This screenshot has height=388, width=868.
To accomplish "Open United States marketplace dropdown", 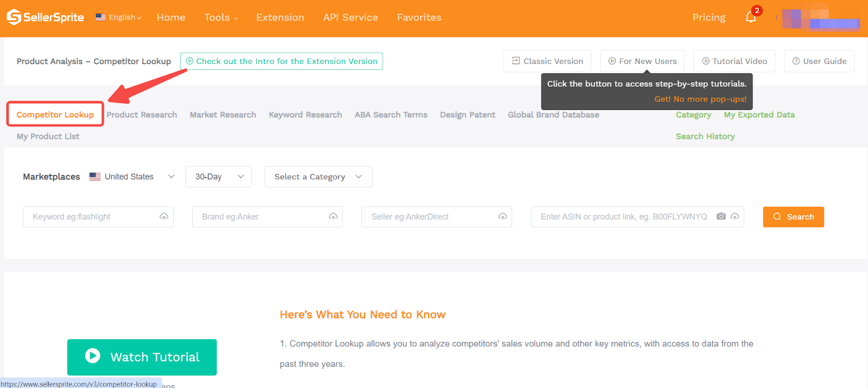I will point(132,177).
